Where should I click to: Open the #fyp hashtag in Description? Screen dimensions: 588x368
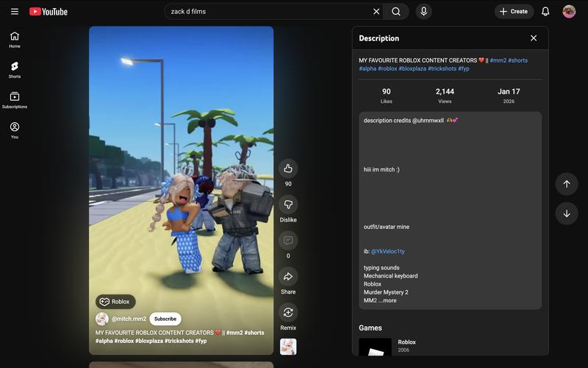click(x=464, y=68)
